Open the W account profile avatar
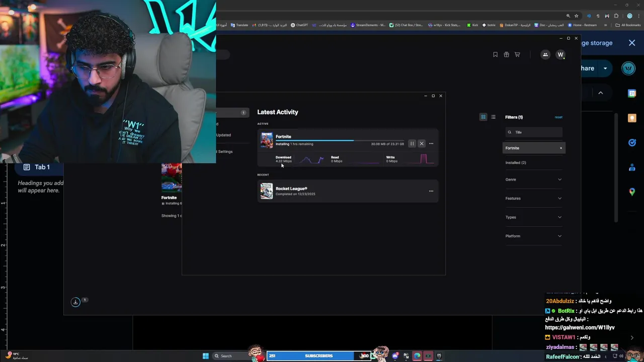The image size is (644, 362). coord(560,54)
